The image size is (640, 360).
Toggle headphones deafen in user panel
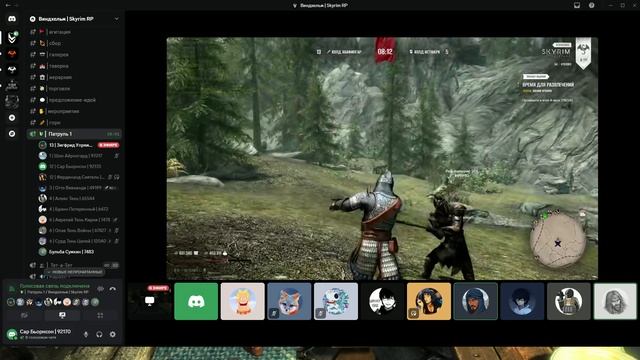(99, 334)
